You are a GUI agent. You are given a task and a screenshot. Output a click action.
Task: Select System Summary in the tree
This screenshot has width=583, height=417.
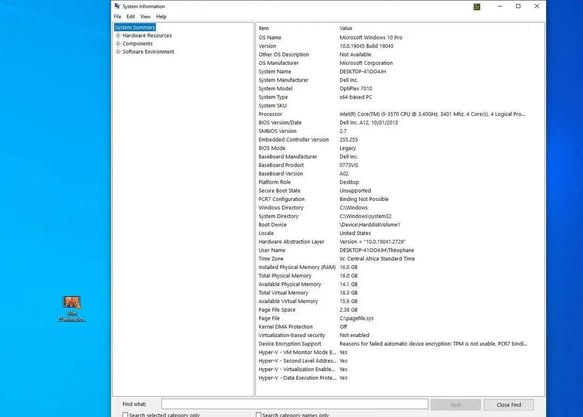coord(135,28)
